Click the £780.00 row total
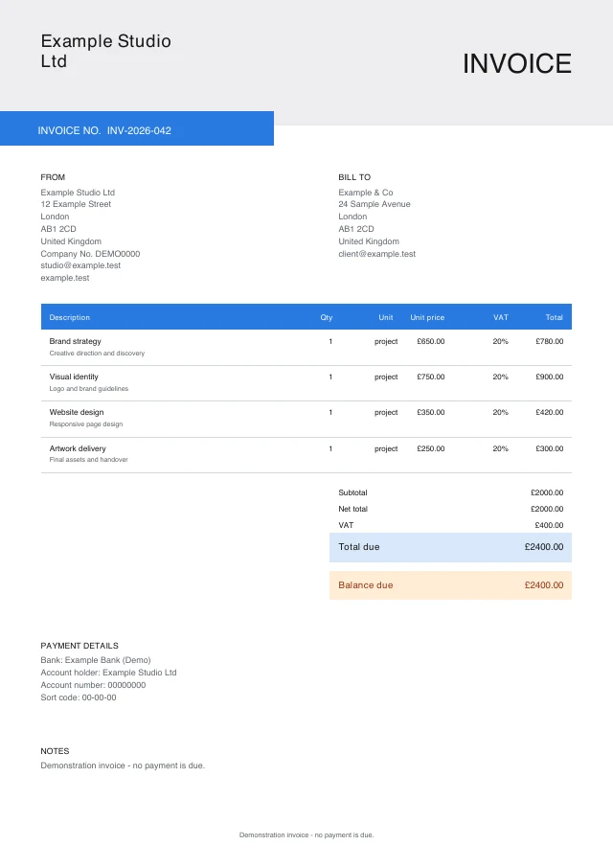This screenshot has width=613, height=868. coord(550,341)
